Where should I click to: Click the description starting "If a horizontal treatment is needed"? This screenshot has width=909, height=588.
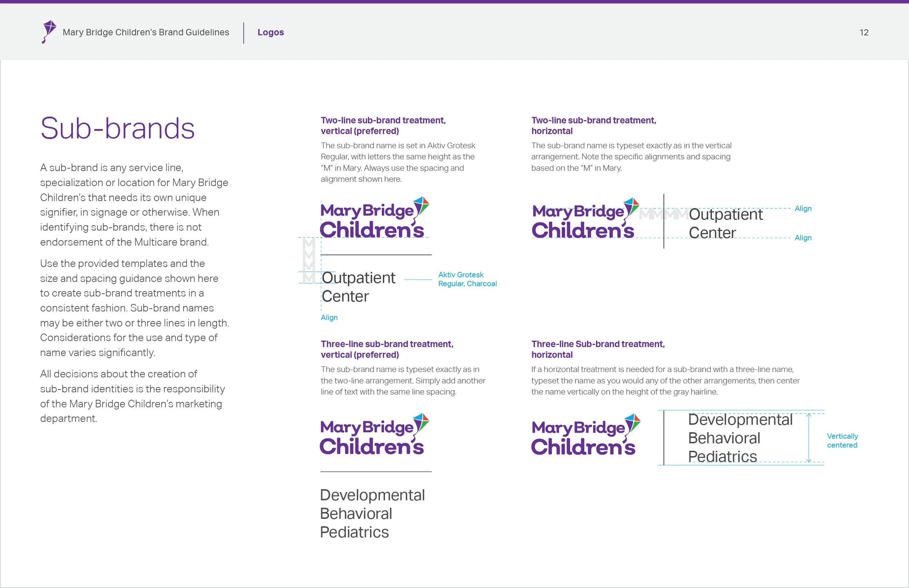pos(665,380)
